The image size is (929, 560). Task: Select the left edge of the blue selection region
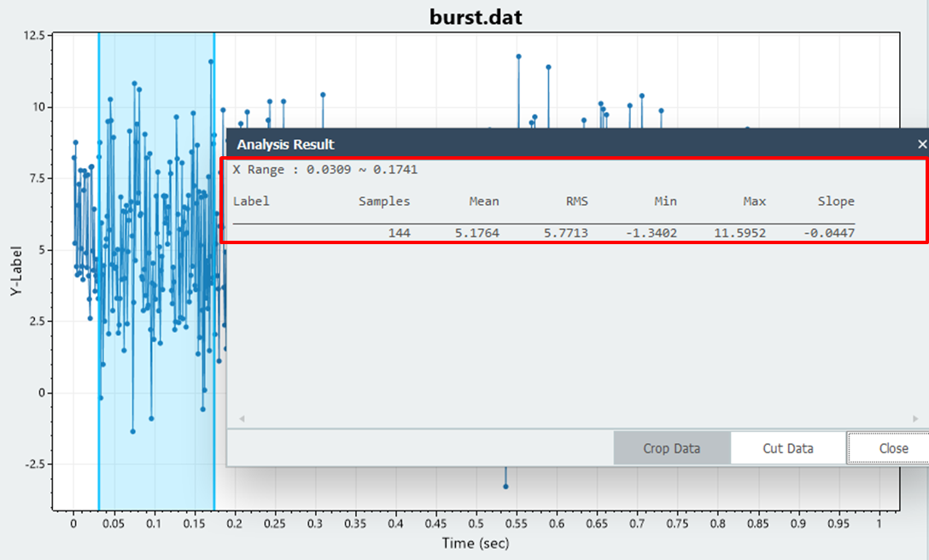(99, 271)
